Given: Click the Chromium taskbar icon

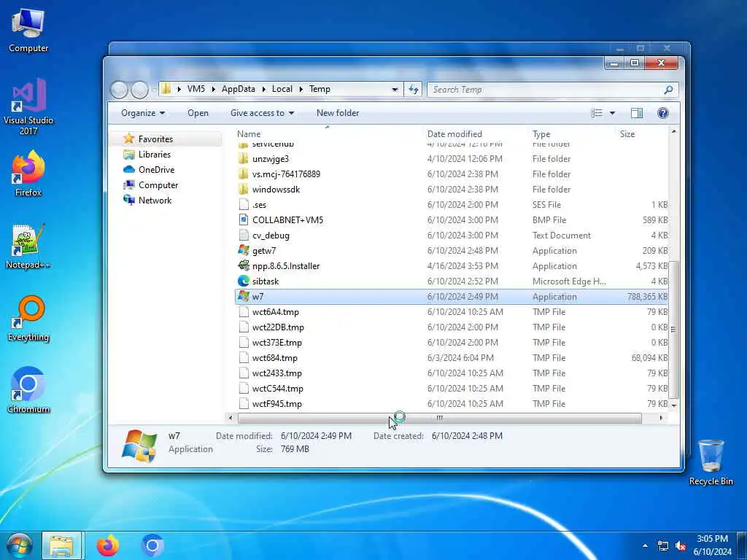Looking at the screenshot, I should click(152, 545).
